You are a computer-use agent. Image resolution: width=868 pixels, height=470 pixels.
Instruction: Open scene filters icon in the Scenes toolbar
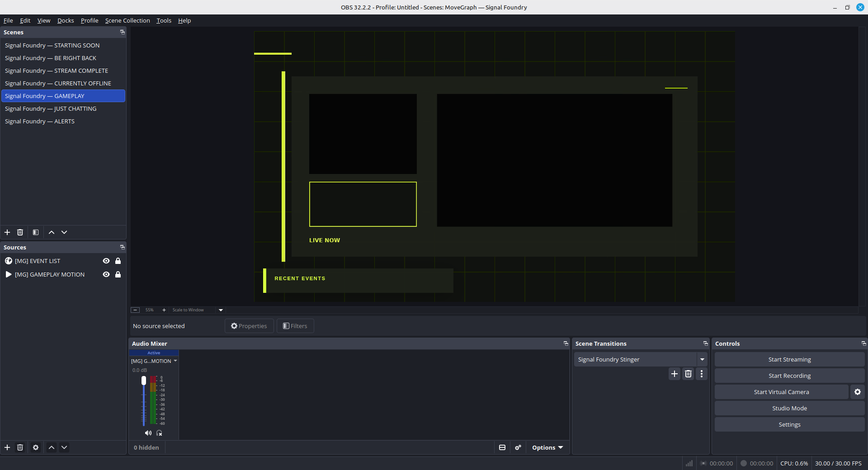tap(36, 232)
